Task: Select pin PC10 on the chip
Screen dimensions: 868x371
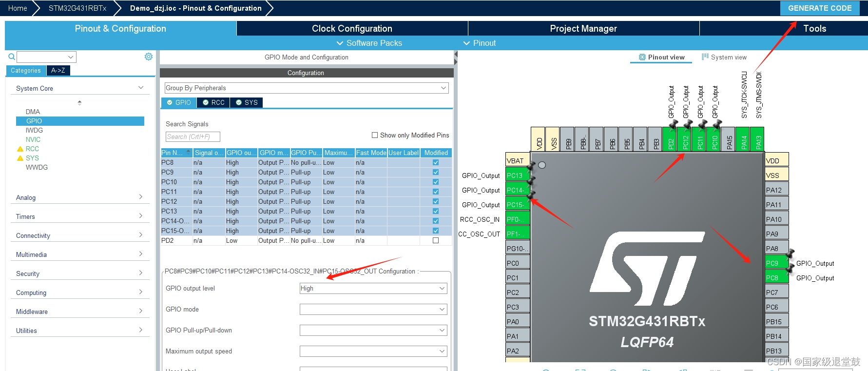Action: tap(714, 139)
